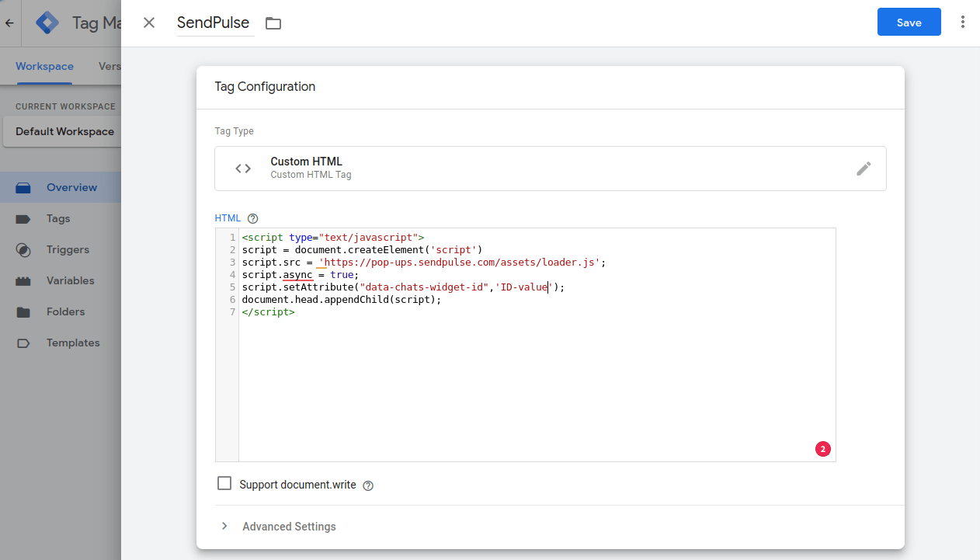Enable Support document.write checkbox
Image resolution: width=980 pixels, height=560 pixels.
tap(224, 484)
